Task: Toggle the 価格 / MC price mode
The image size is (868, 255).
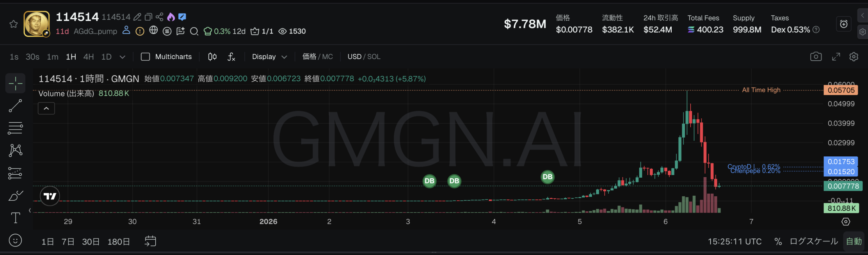Action: pos(317,57)
